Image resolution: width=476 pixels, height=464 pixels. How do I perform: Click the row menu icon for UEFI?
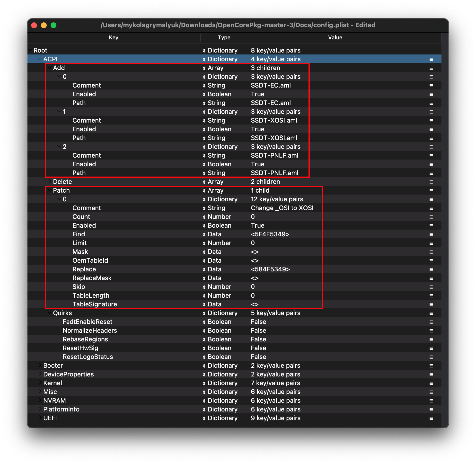point(431,418)
